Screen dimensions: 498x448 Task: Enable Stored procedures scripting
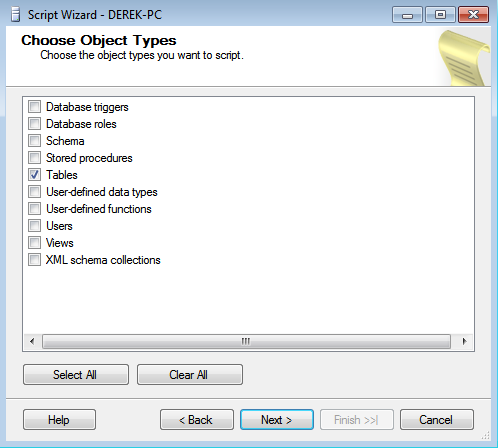point(34,158)
